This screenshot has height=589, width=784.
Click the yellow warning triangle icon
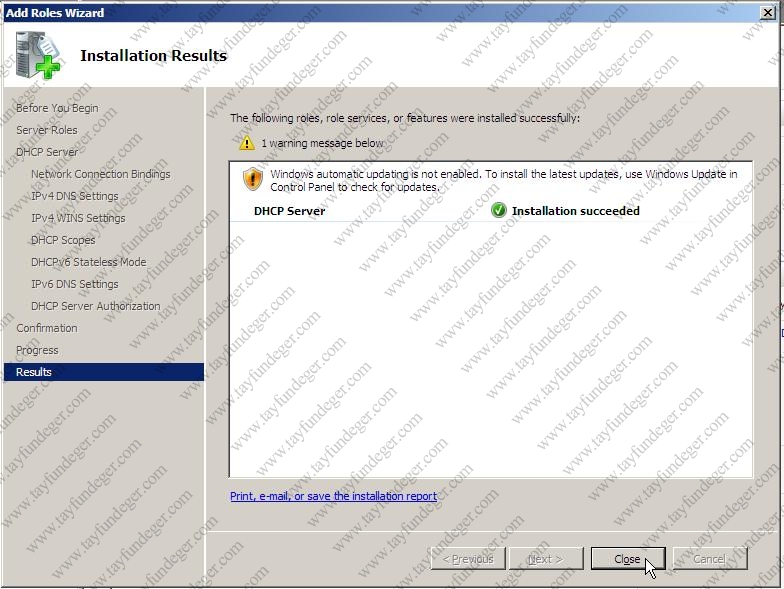tap(246, 143)
